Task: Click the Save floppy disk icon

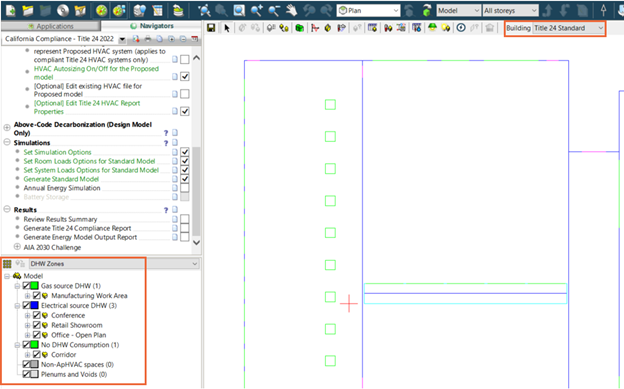Action: [x=211, y=28]
